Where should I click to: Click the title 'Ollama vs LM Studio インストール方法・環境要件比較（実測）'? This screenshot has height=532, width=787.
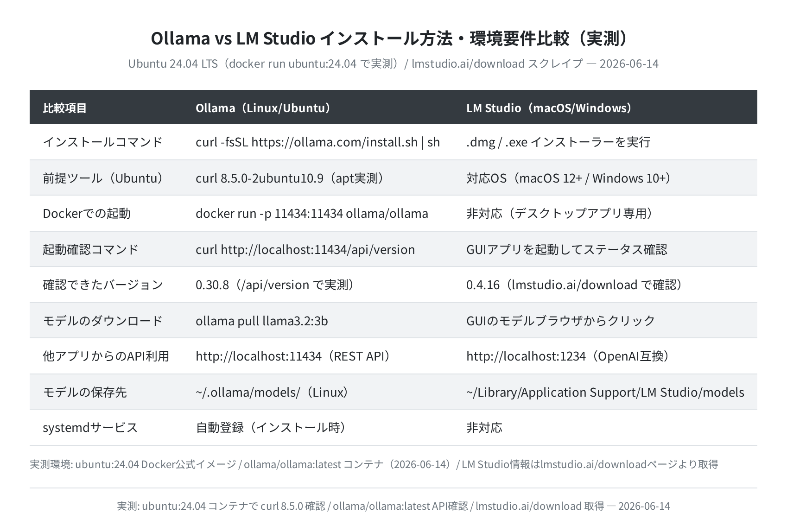[393, 38]
